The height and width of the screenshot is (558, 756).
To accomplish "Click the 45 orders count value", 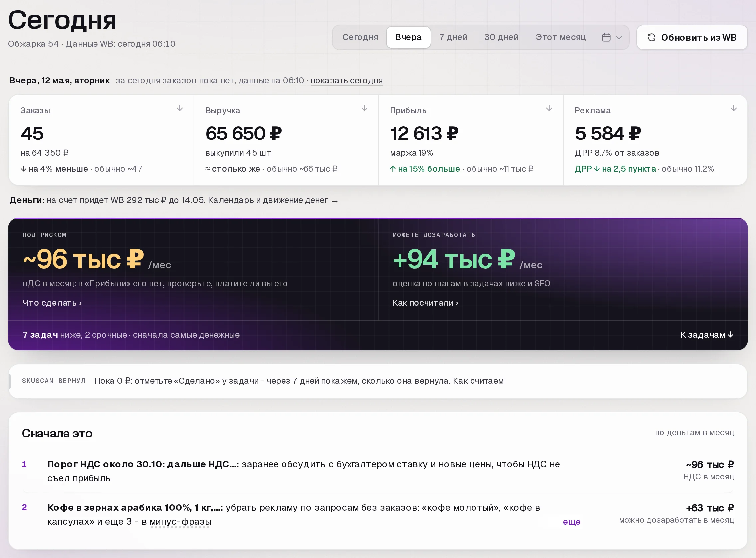I will [x=32, y=133].
